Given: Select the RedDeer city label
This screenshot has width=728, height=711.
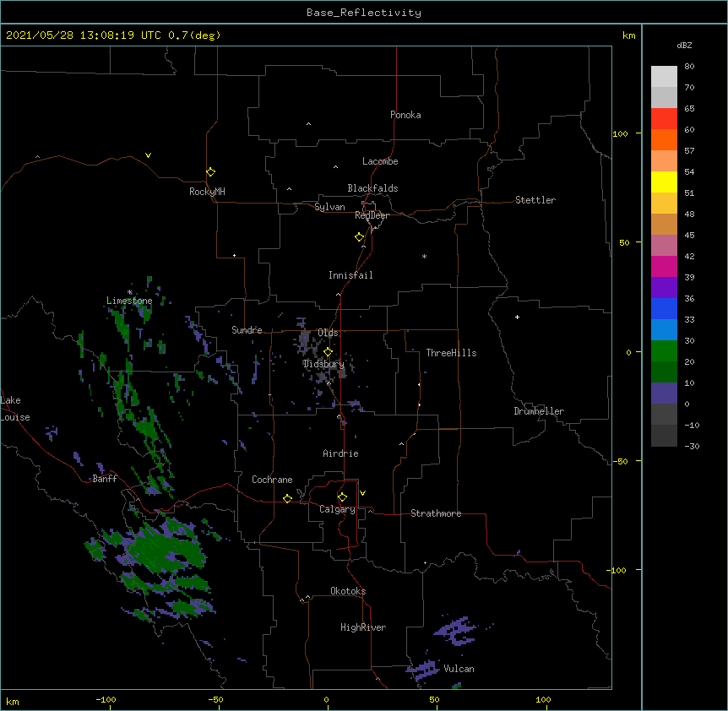Looking at the screenshot, I should (x=372, y=215).
